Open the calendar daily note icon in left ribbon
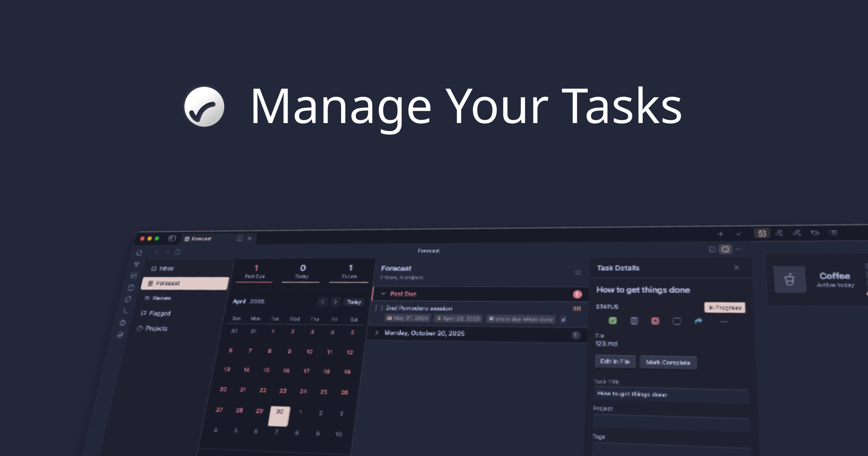The image size is (868, 456). click(131, 287)
